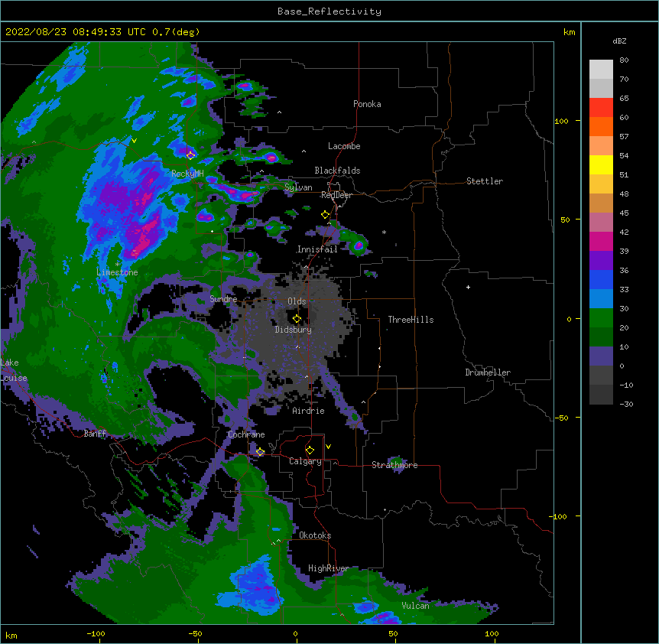This screenshot has height=644, width=659.
Task: Click the HighRiver town label
Action: coord(328,568)
